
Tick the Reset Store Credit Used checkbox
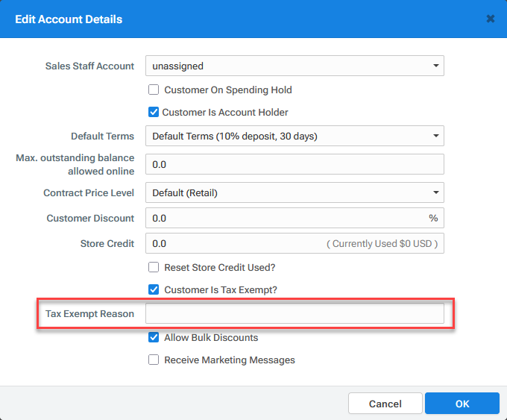(x=154, y=267)
